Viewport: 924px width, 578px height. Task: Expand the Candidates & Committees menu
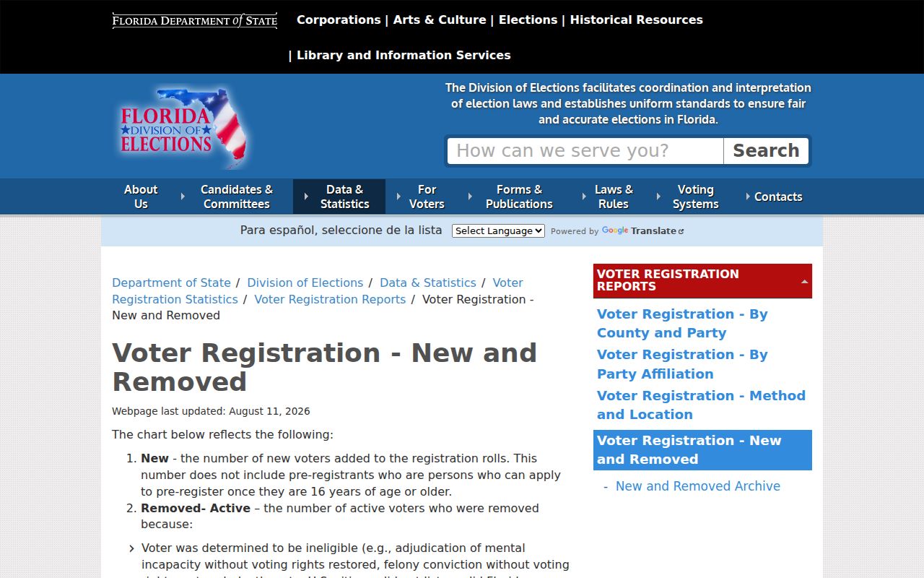tap(236, 197)
